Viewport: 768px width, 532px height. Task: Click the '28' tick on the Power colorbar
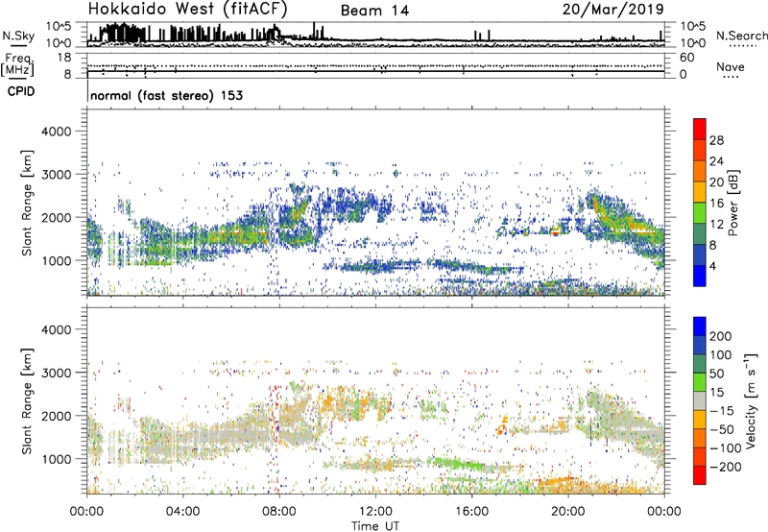(x=716, y=140)
